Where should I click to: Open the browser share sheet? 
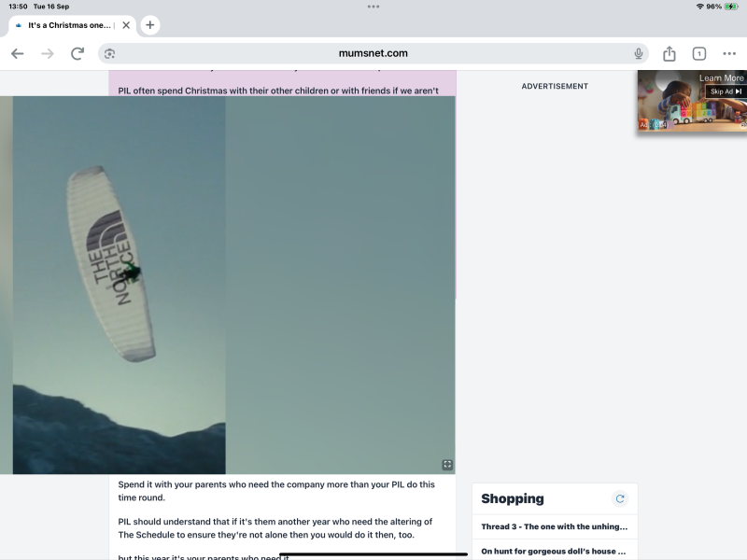click(669, 54)
